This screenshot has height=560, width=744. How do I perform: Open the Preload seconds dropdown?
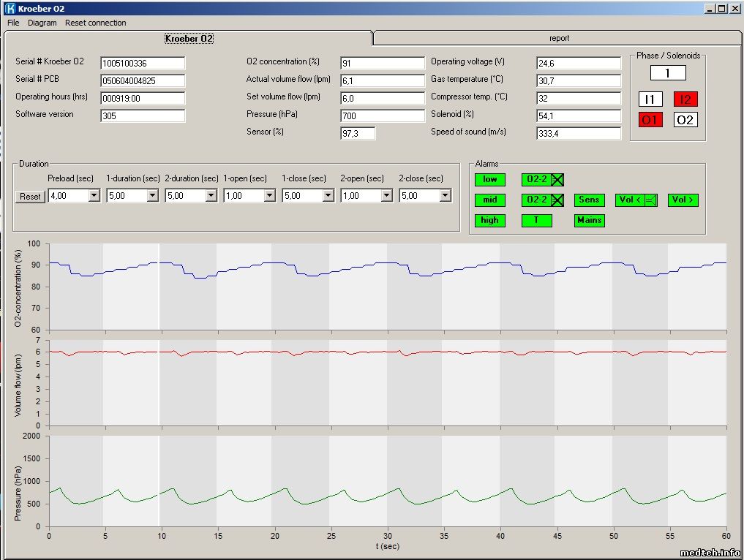pyautogui.click(x=94, y=196)
